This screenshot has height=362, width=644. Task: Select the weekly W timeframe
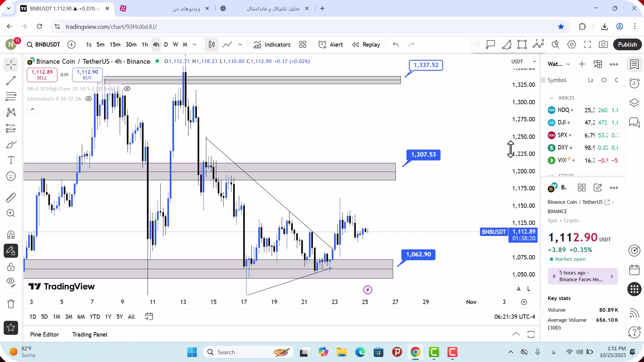tap(175, 45)
